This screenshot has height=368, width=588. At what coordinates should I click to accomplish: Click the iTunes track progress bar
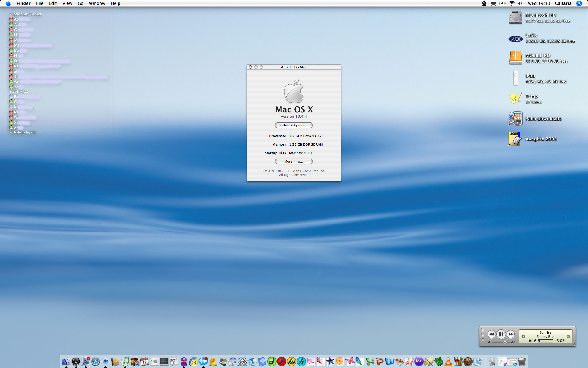click(546, 341)
